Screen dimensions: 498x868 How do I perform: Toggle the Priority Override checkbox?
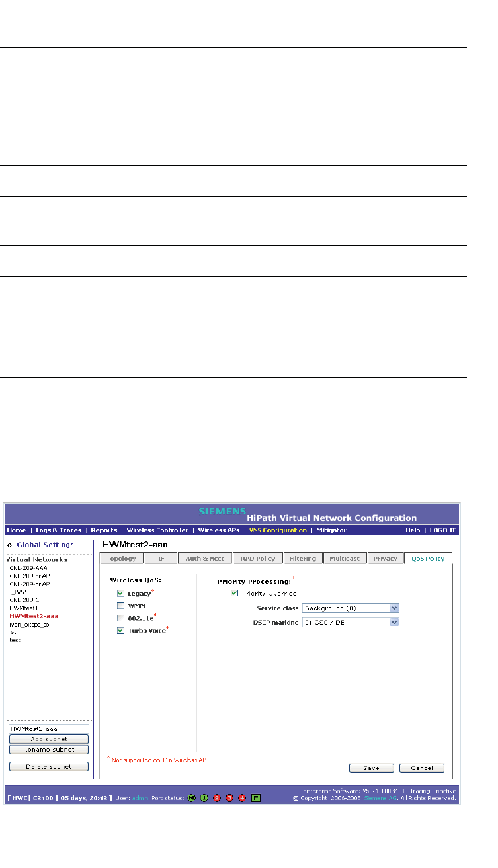pos(235,593)
